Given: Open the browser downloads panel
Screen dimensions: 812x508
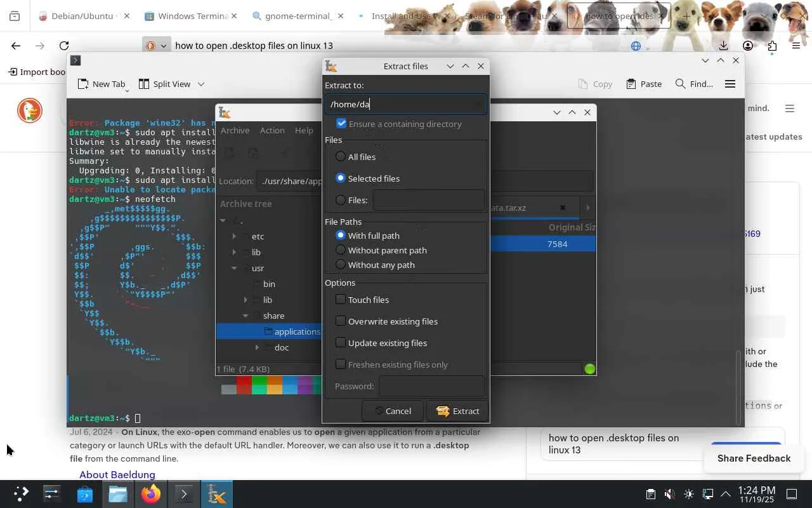Looking at the screenshot, I should click(724, 45).
